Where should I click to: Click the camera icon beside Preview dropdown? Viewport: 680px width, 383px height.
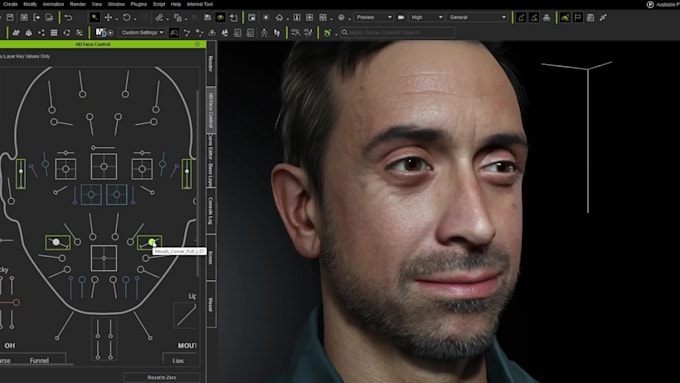pyautogui.click(x=401, y=17)
